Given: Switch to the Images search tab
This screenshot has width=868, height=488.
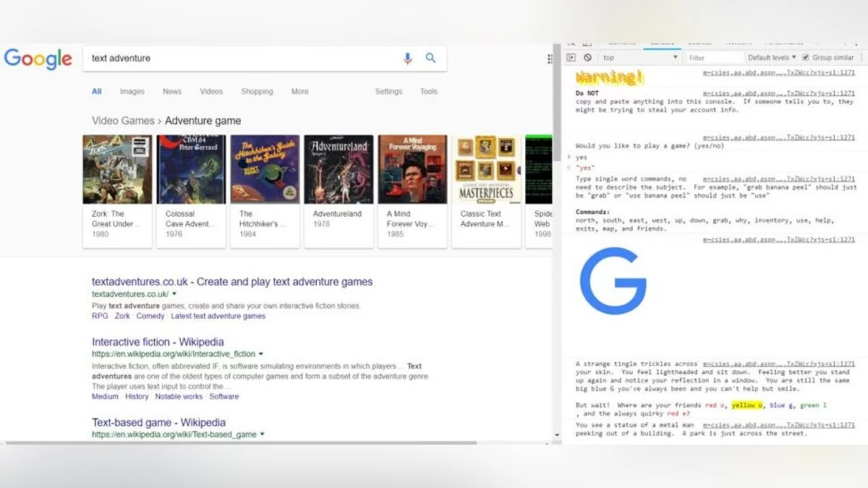Looking at the screenshot, I should [x=132, y=92].
